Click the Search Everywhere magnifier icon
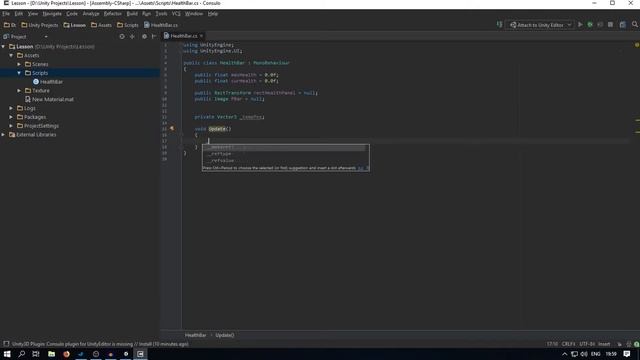 tap(635, 24)
